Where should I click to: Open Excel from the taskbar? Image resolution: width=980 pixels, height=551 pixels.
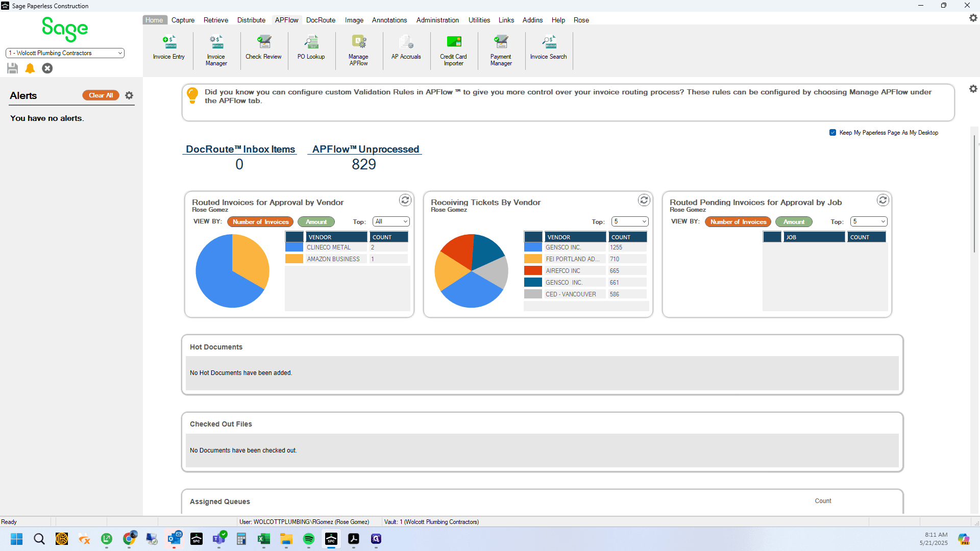click(x=264, y=539)
